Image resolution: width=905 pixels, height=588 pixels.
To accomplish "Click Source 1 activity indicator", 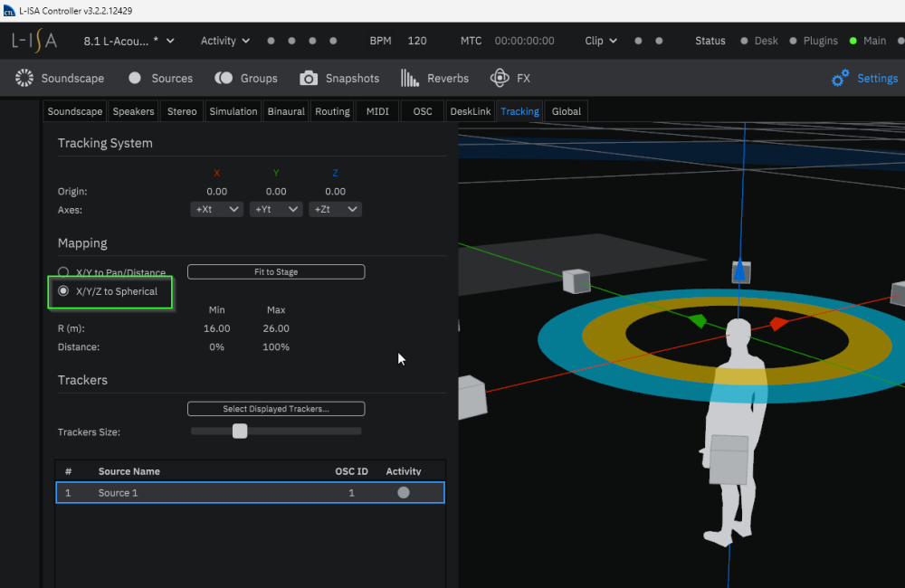I will (x=404, y=493).
